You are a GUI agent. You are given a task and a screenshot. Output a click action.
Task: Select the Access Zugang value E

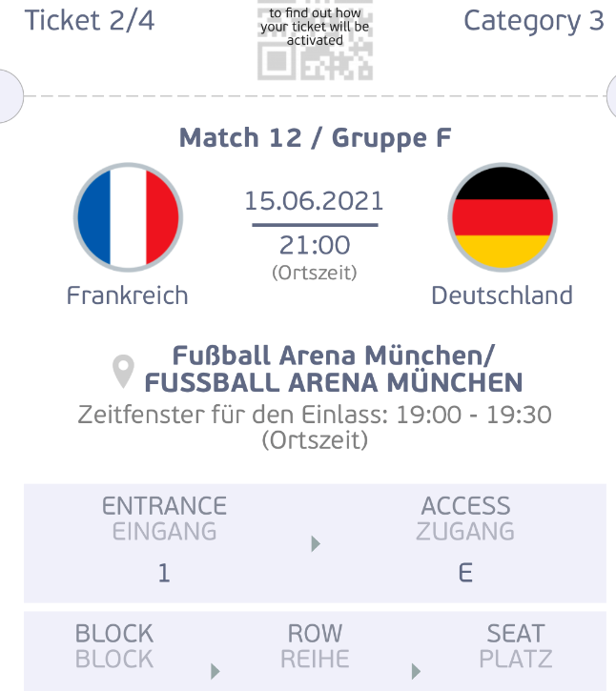465,574
